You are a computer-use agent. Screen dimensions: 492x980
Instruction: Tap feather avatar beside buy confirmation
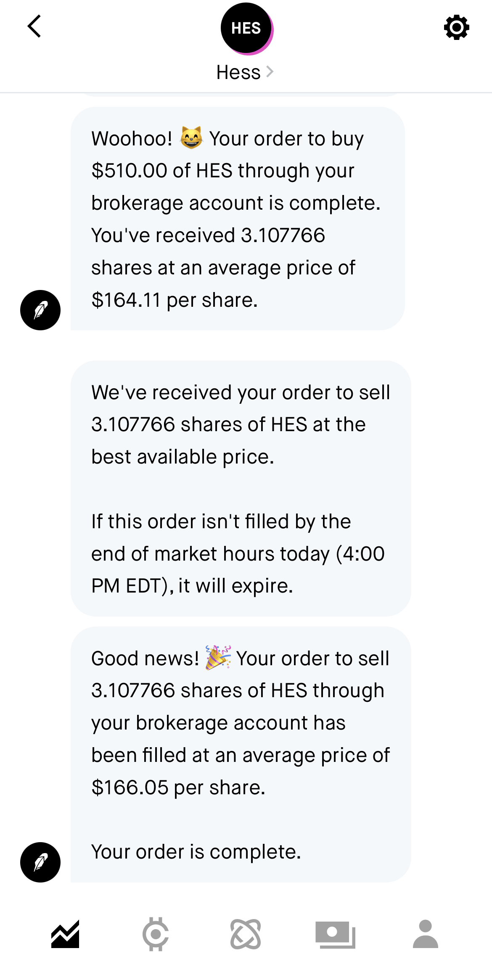[40, 310]
